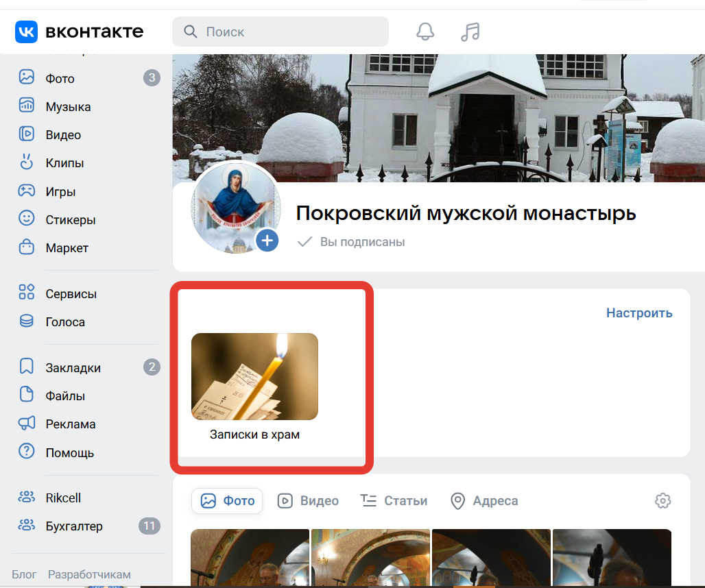Switch to the Видео tab

pyautogui.click(x=308, y=501)
